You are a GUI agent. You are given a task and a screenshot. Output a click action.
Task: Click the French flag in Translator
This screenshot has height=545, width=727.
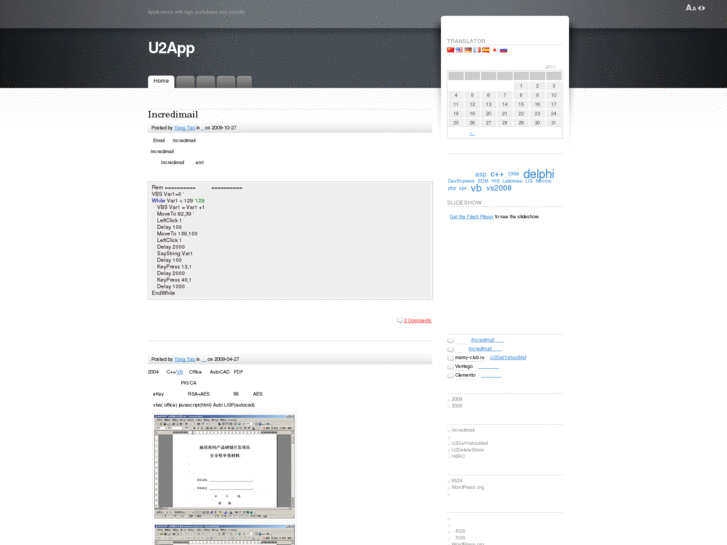pyautogui.click(x=477, y=50)
